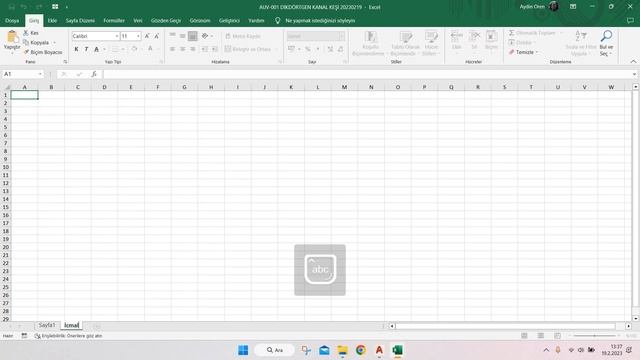This screenshot has height=360, width=640.
Task: Click the new sheet plus button
Action: pos(97,326)
